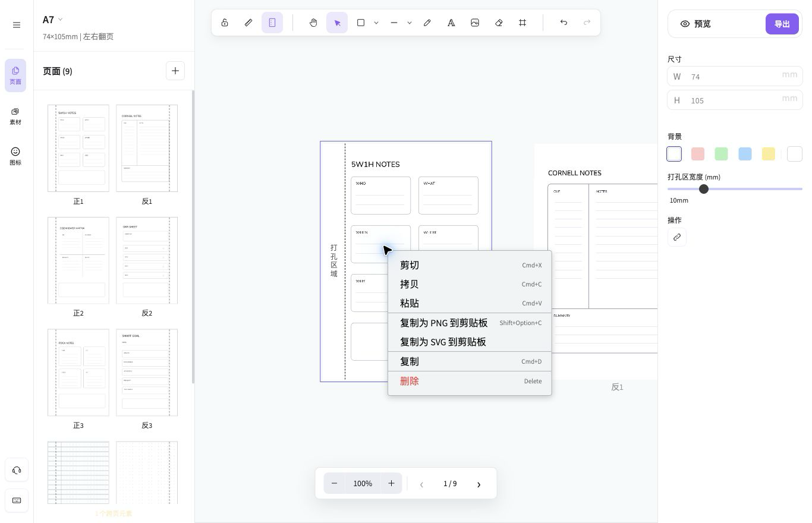Open the 素材 sidebar panel
This screenshot has height=523, width=812.
click(15, 116)
